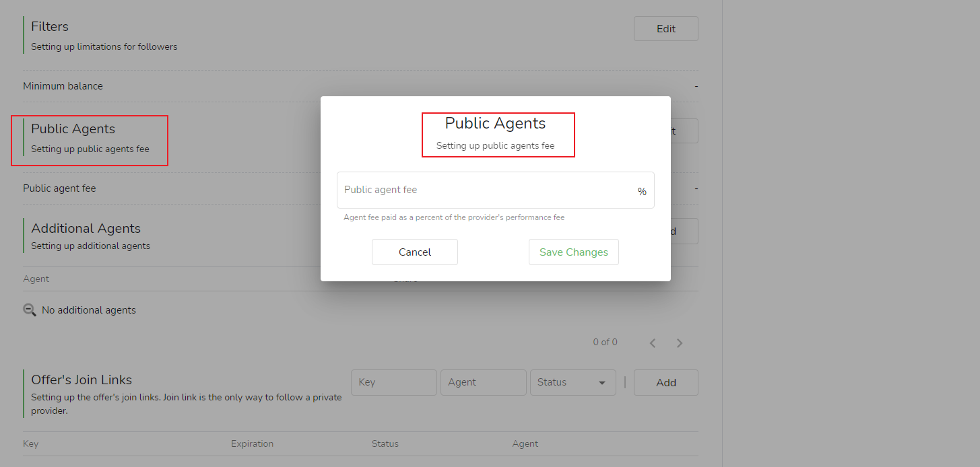
Task: Click the Edit button for Filters
Action: click(665, 29)
